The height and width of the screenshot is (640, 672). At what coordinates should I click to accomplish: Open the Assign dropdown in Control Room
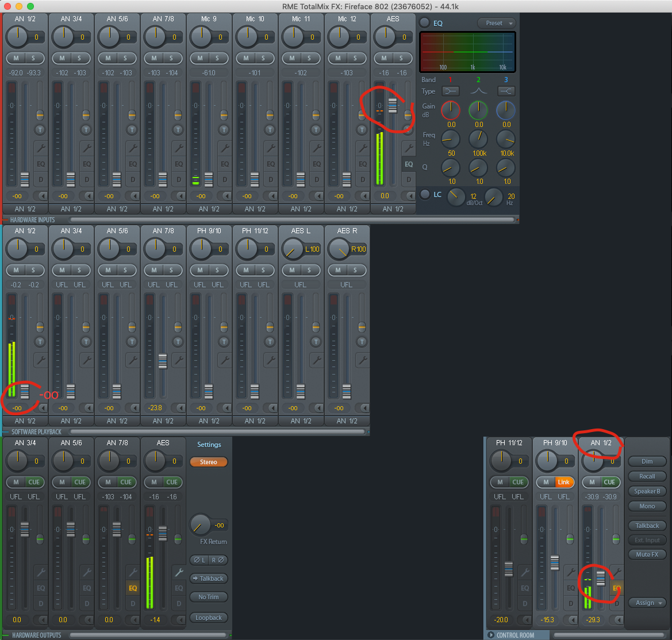click(x=647, y=603)
